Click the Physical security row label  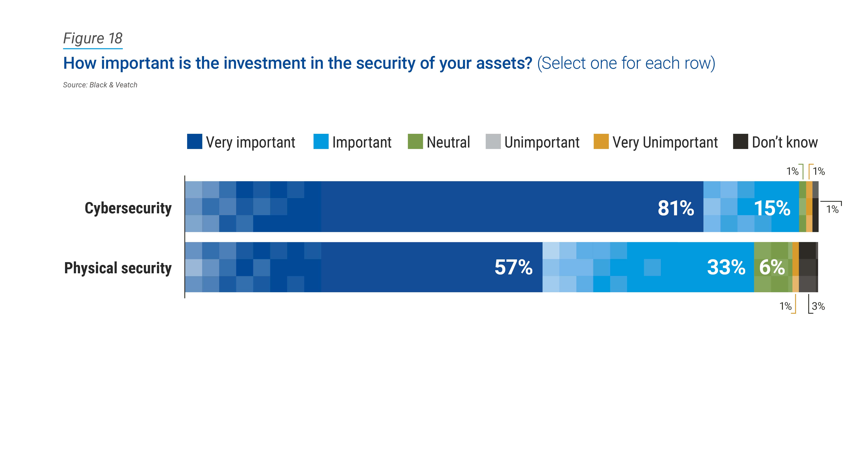pos(118,268)
